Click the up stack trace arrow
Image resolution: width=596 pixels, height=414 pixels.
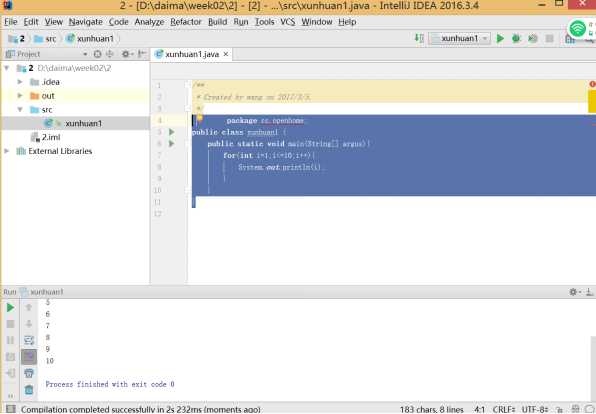(29, 307)
